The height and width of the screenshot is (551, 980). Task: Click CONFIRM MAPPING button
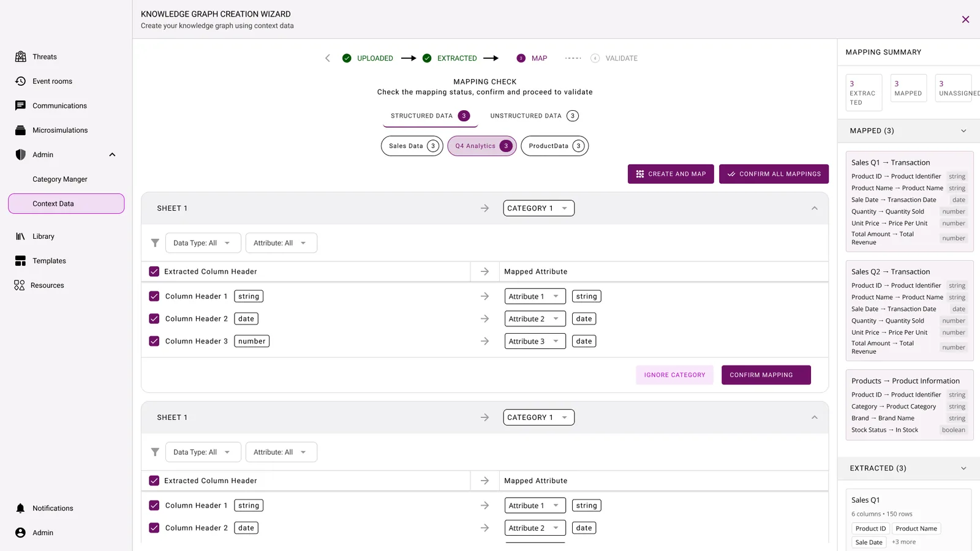point(766,375)
